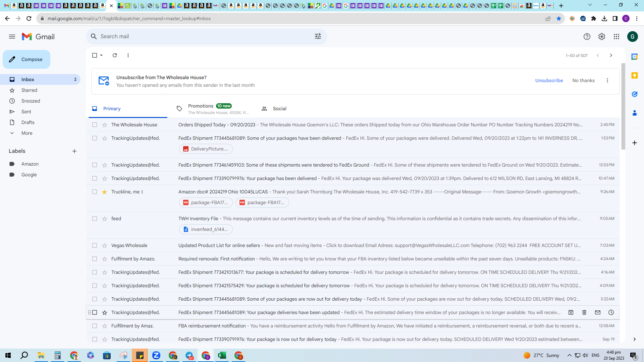Open the DeliveryPicture attachment chip
This screenshot has height=362, width=644.
pyautogui.click(x=206, y=149)
